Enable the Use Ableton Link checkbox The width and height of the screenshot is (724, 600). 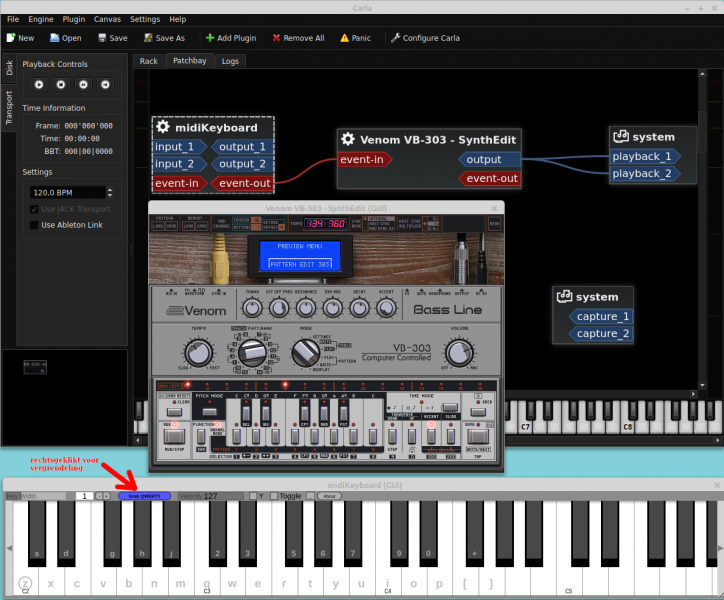pyautogui.click(x=34, y=225)
